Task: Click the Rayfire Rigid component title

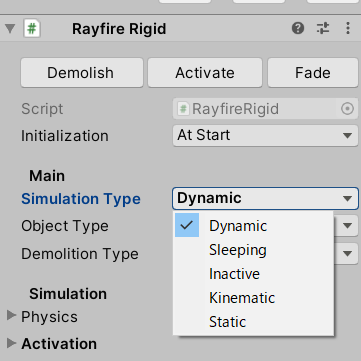Action: pyautogui.click(x=119, y=29)
